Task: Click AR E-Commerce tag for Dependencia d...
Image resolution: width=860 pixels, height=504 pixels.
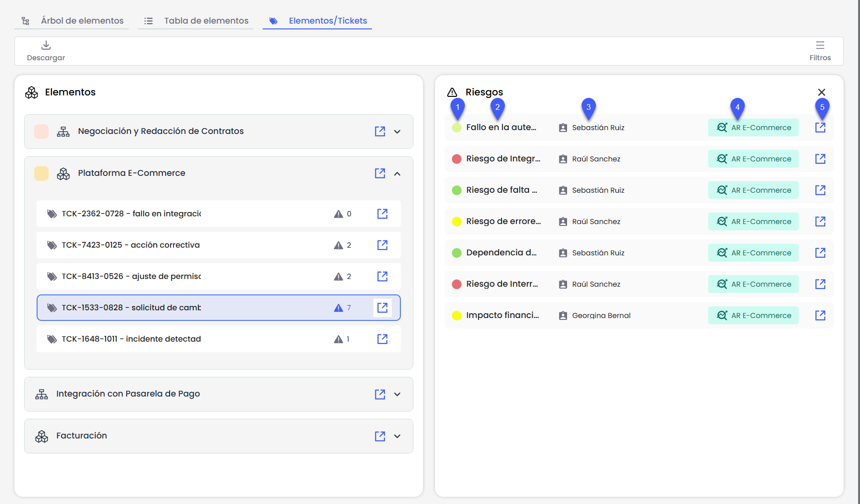Action: click(x=753, y=253)
